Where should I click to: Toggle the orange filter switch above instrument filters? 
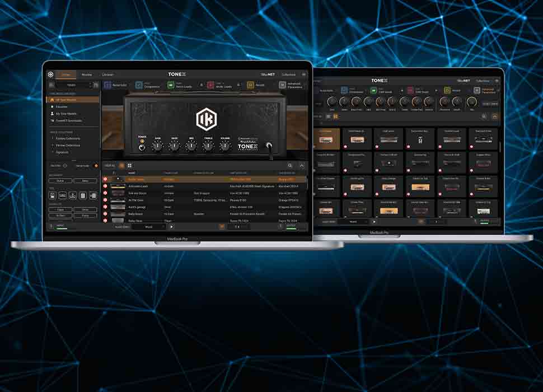(96, 166)
